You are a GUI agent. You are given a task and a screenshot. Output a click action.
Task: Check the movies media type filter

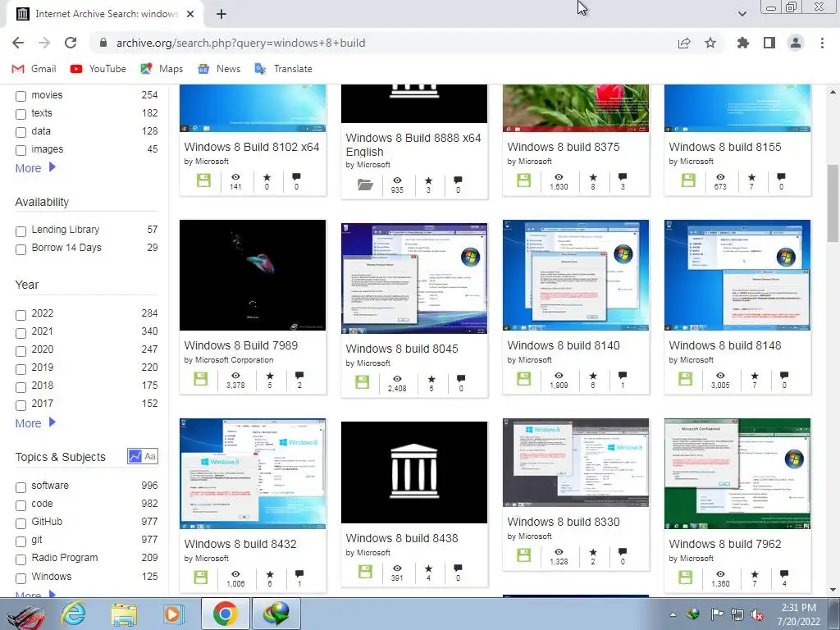(21, 97)
